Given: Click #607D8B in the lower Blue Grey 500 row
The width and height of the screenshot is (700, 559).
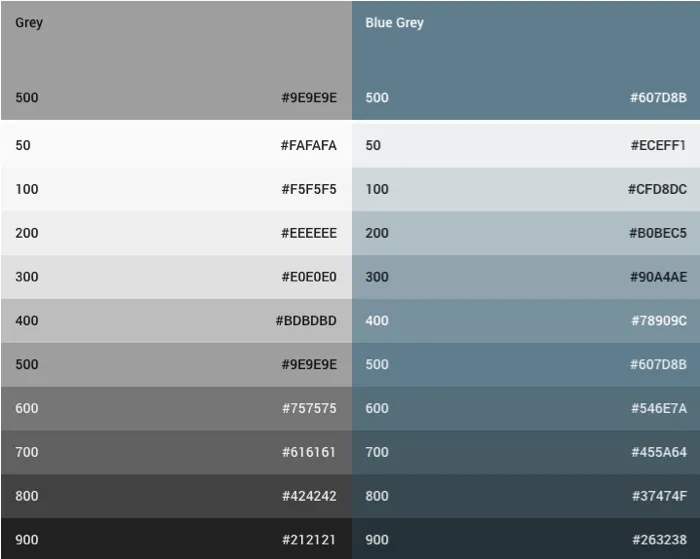Looking at the screenshot, I should click(x=658, y=364).
